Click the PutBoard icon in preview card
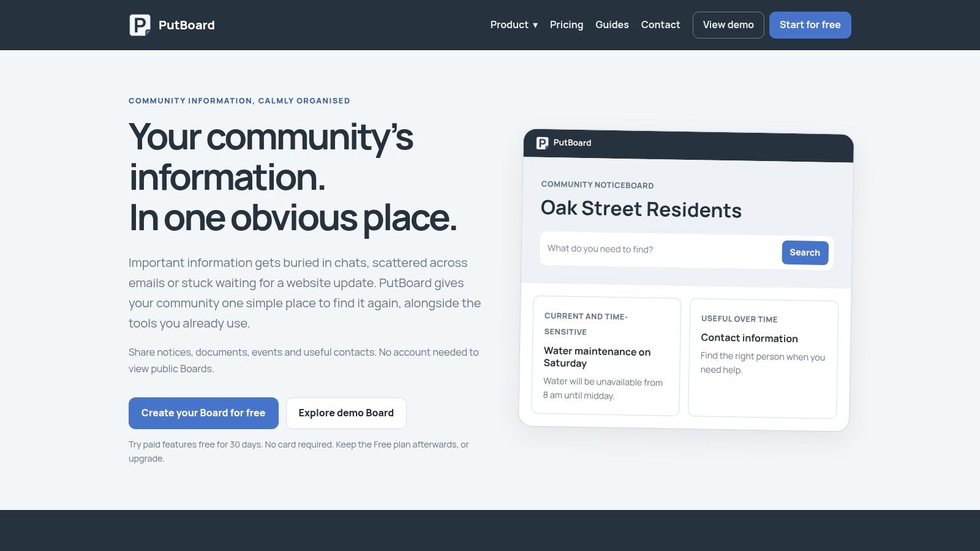This screenshot has height=551, width=980. (x=542, y=143)
